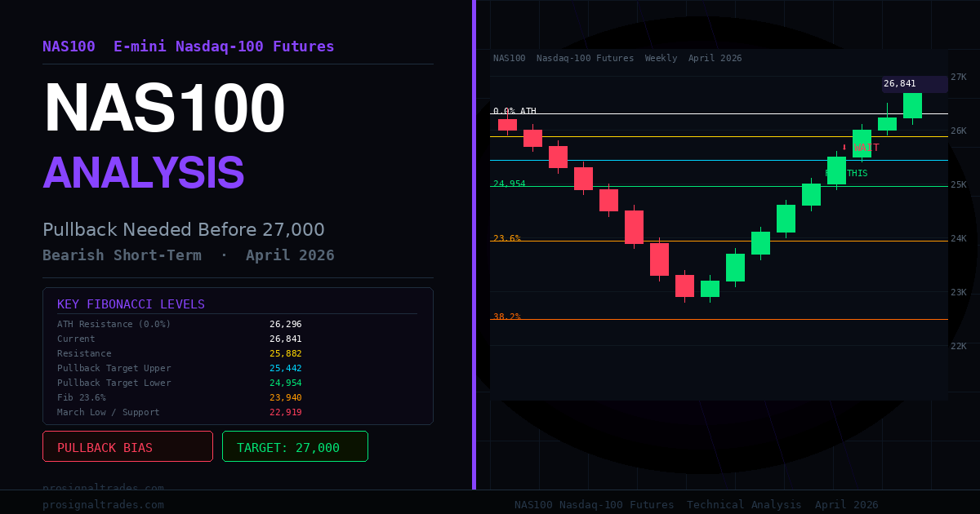Image resolution: width=980 pixels, height=514 pixels.
Task: Click the TARGET: 27,000 green button
Action: point(295,446)
